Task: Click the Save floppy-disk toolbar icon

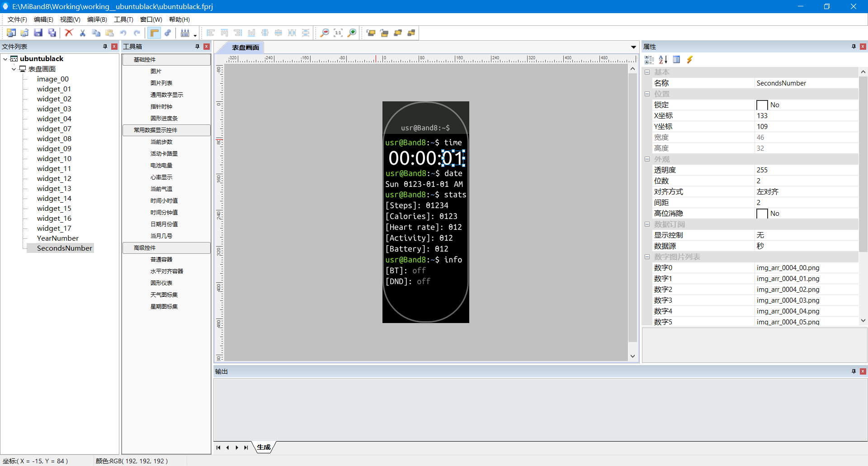Action: (x=38, y=33)
